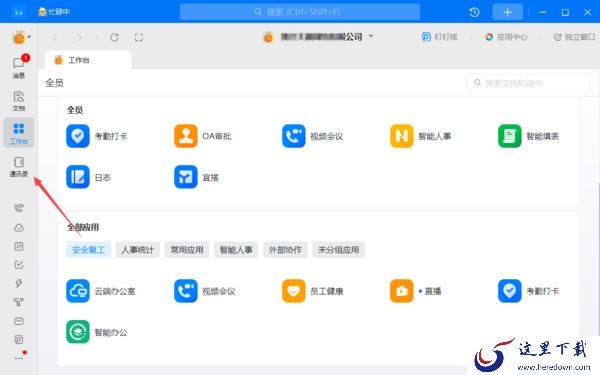Viewport: 600px width, 375px height.
Task: Select the 未分组应用 category tab
Action: (x=338, y=250)
